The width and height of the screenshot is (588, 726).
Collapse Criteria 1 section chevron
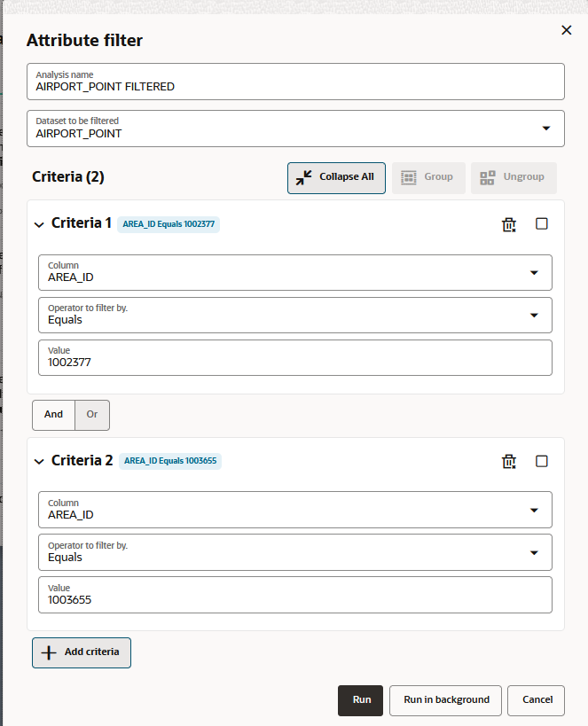click(x=39, y=224)
